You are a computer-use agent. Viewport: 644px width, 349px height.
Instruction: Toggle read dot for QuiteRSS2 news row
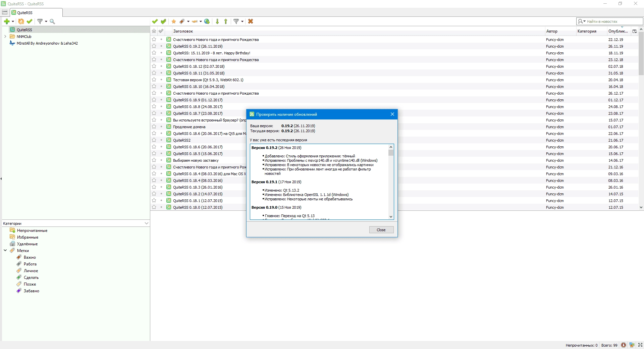(161, 140)
